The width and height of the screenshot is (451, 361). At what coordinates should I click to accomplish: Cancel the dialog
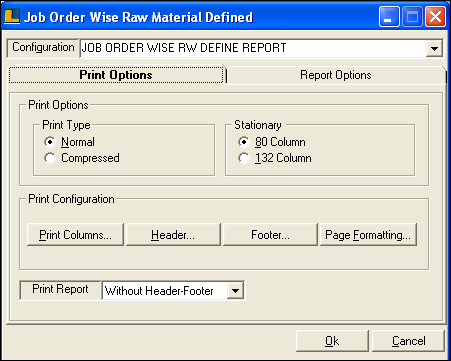(x=409, y=341)
